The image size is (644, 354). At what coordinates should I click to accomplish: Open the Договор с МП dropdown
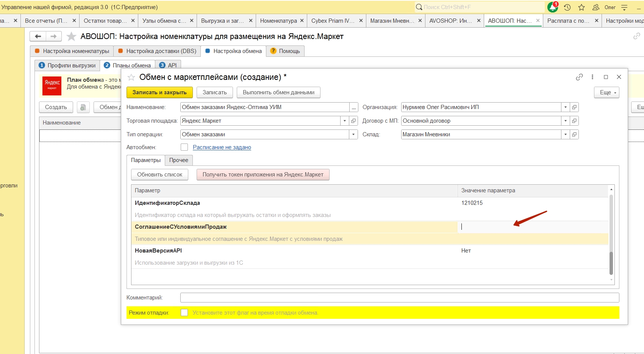pos(565,121)
